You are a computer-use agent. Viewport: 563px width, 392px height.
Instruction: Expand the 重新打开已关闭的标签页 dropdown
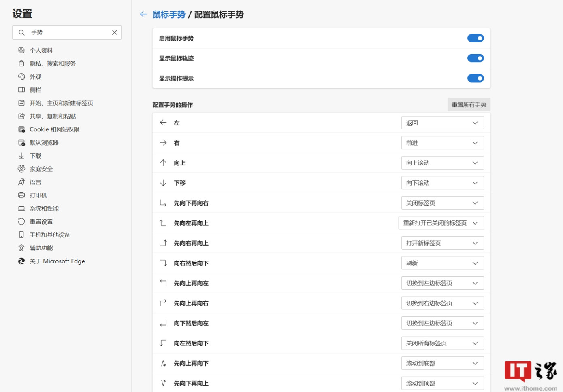pyautogui.click(x=441, y=223)
